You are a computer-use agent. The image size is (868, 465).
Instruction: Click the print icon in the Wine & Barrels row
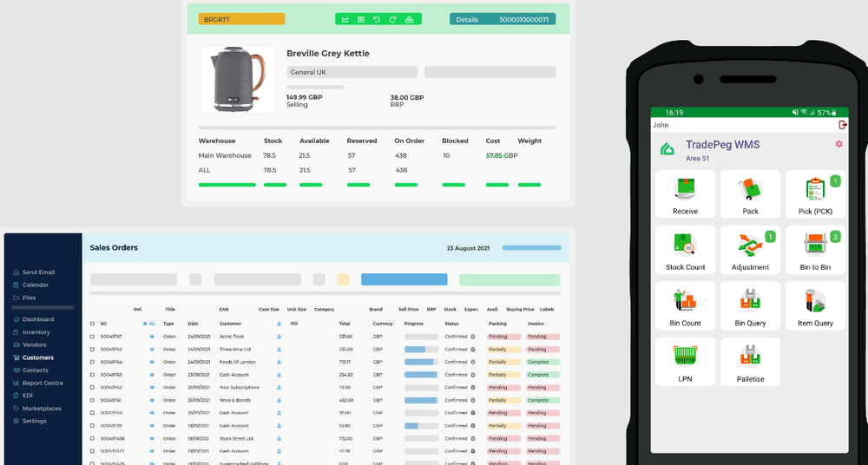(473, 400)
